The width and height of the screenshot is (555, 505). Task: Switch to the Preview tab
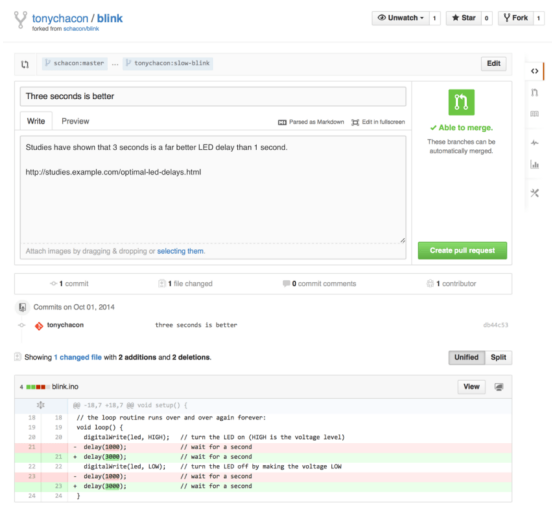coord(75,121)
